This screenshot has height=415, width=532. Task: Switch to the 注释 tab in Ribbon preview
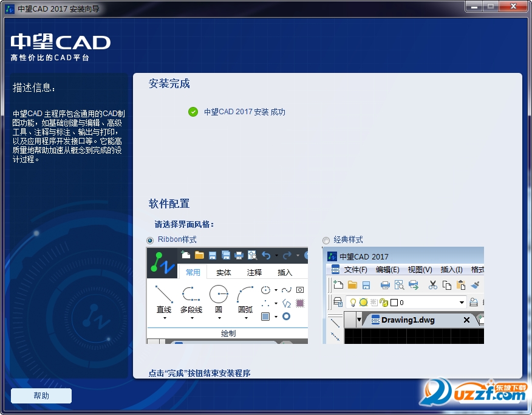coord(254,272)
